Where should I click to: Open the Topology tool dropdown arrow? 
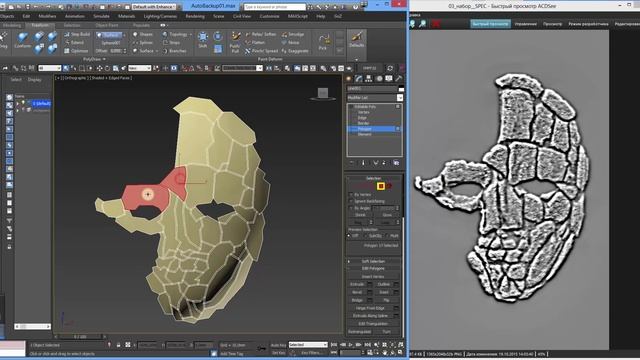point(191,35)
